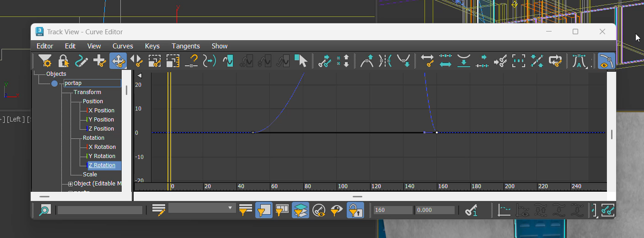Choose the Scale Keys tool
644x238 pixels.
(x=154, y=61)
